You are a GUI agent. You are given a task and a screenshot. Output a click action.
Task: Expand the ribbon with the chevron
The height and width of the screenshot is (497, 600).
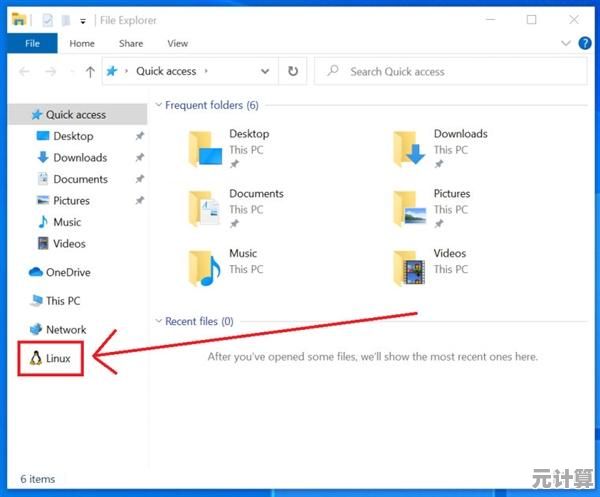point(567,44)
